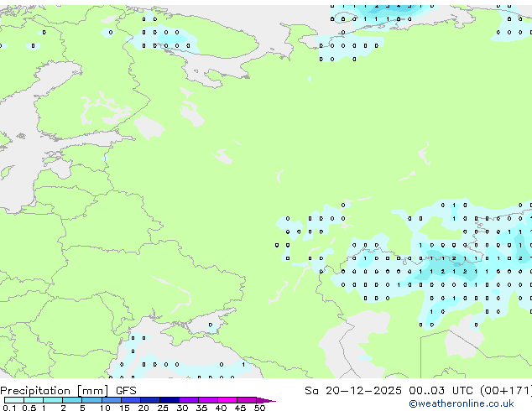This screenshot has width=532, height=411.
Task: Click the '30' legend scale label
Action: [x=182, y=408]
